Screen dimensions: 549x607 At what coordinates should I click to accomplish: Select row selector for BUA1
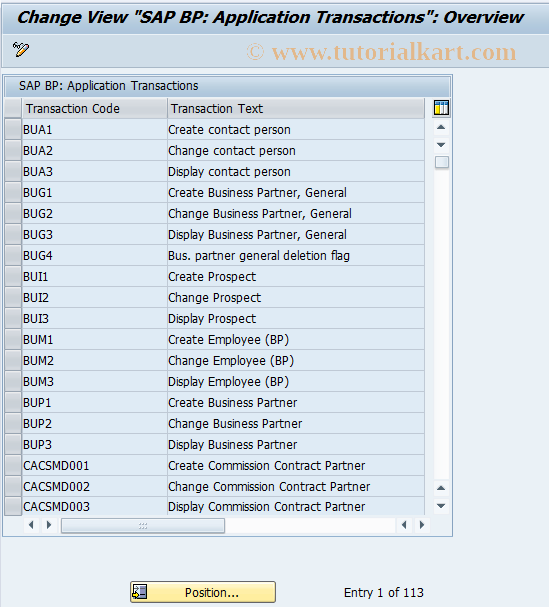[x=13, y=129]
